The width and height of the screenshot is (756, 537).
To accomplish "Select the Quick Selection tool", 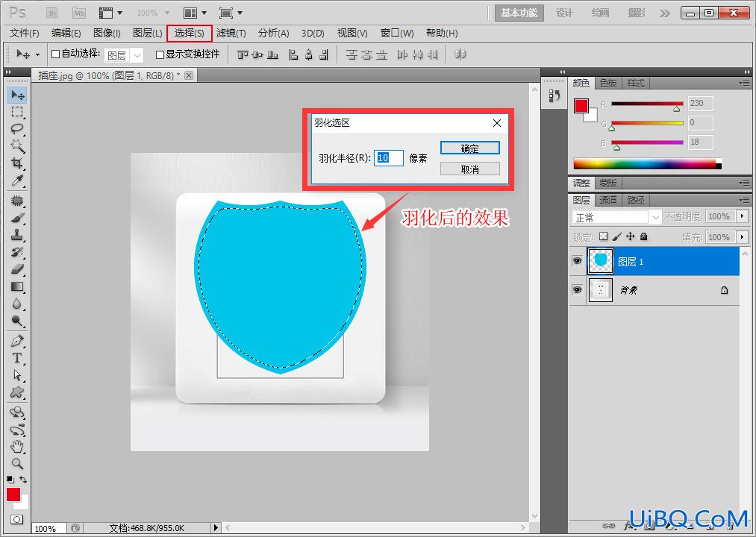I will click(x=17, y=145).
